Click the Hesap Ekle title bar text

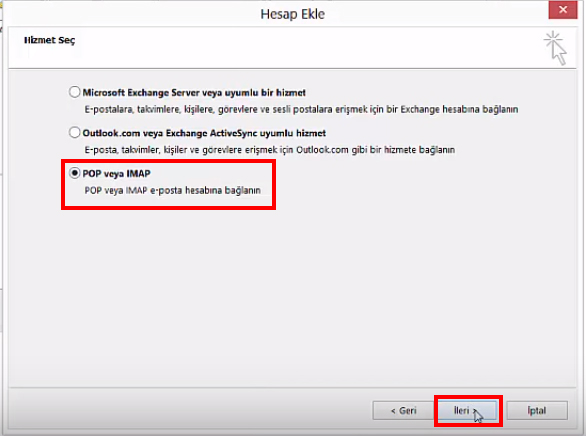[292, 14]
